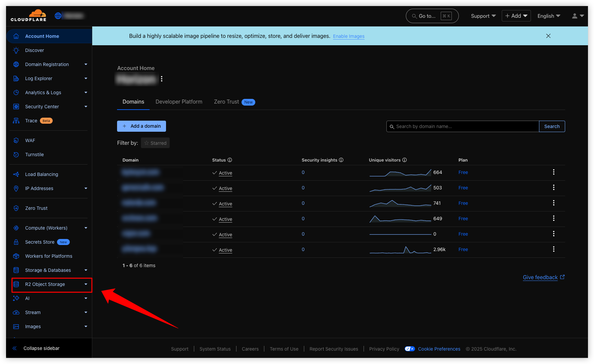This screenshot has width=594, height=364.
Task: Switch to the Domains tab
Action: coord(133,102)
